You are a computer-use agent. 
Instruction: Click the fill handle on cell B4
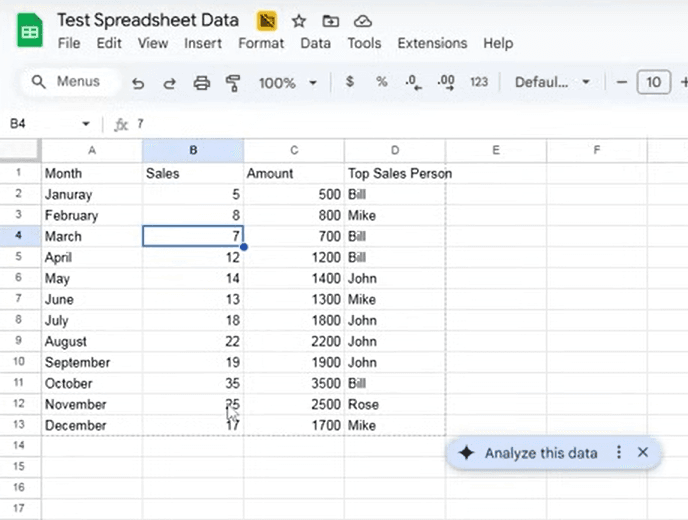[x=244, y=247]
